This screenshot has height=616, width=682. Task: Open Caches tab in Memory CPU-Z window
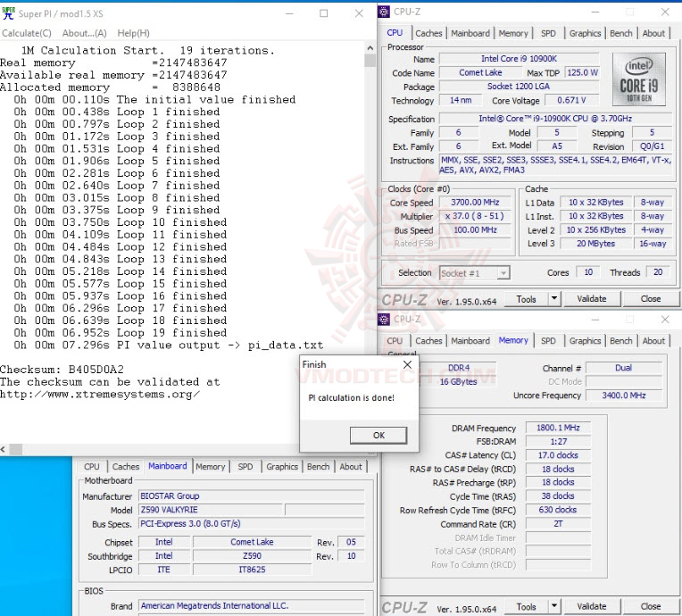pyautogui.click(x=428, y=341)
